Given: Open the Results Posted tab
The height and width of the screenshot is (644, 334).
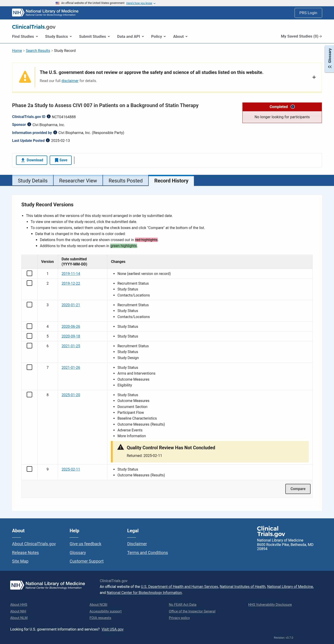Looking at the screenshot, I should tap(125, 181).
